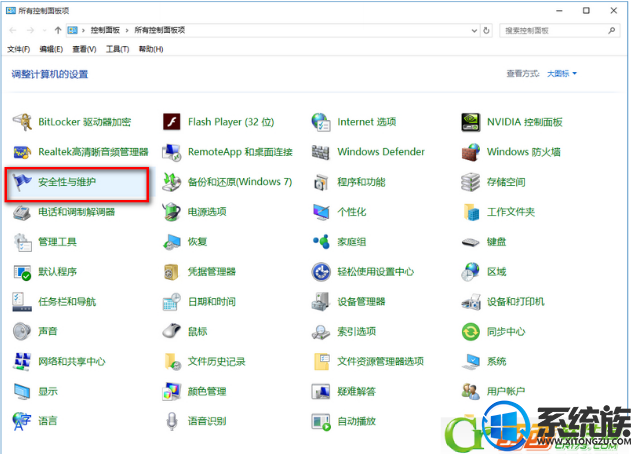The width and height of the screenshot is (631, 454).
Task: Open RemoteApp 和桌面连接 icon
Action: pos(172,152)
